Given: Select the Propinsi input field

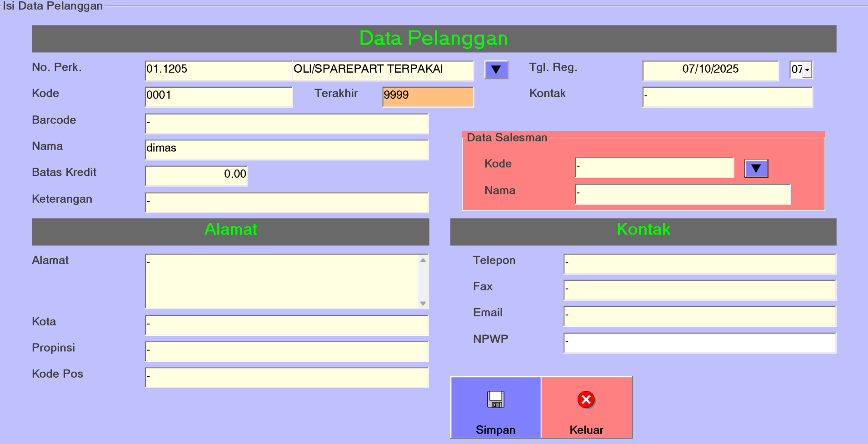Looking at the screenshot, I should point(286,351).
